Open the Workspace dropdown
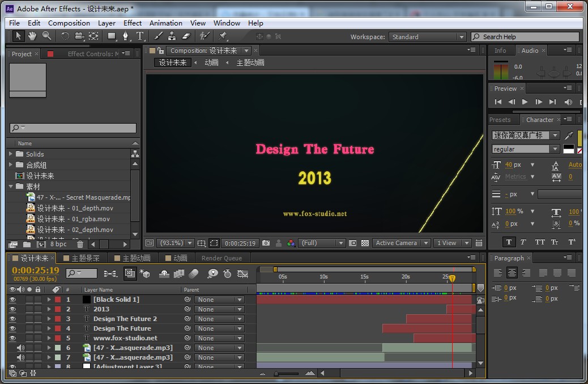 click(x=427, y=37)
